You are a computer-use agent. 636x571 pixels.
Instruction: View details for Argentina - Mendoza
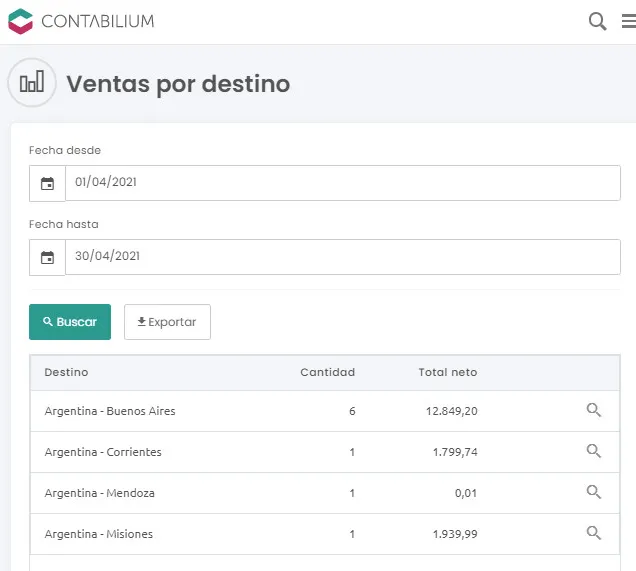(x=594, y=492)
